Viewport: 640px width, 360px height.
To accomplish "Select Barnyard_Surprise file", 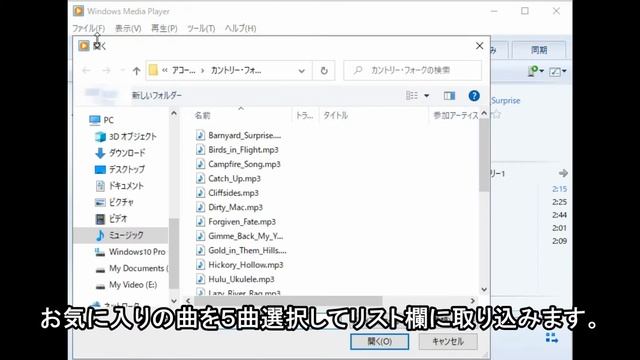I will (239, 135).
